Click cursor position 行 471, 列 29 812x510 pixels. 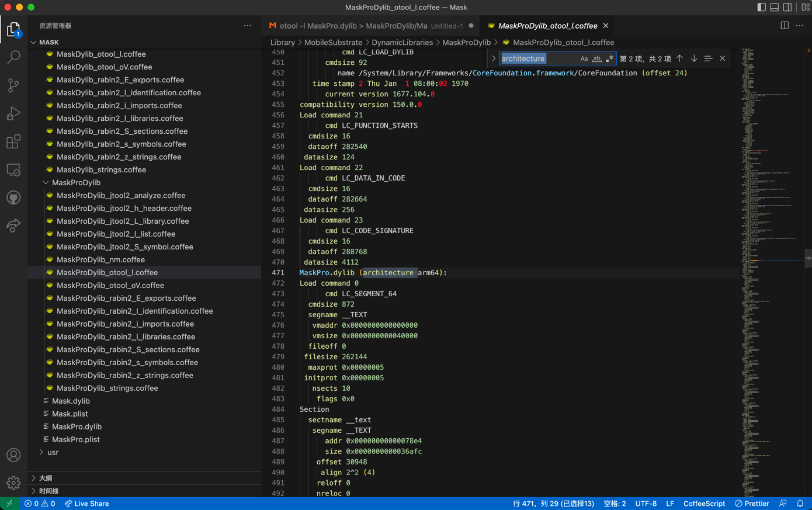click(553, 504)
